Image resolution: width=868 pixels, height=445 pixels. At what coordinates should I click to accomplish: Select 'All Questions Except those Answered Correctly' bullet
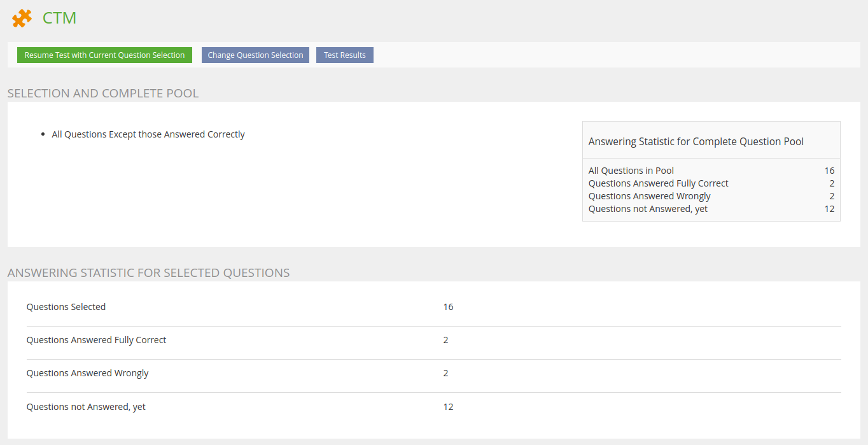click(148, 134)
